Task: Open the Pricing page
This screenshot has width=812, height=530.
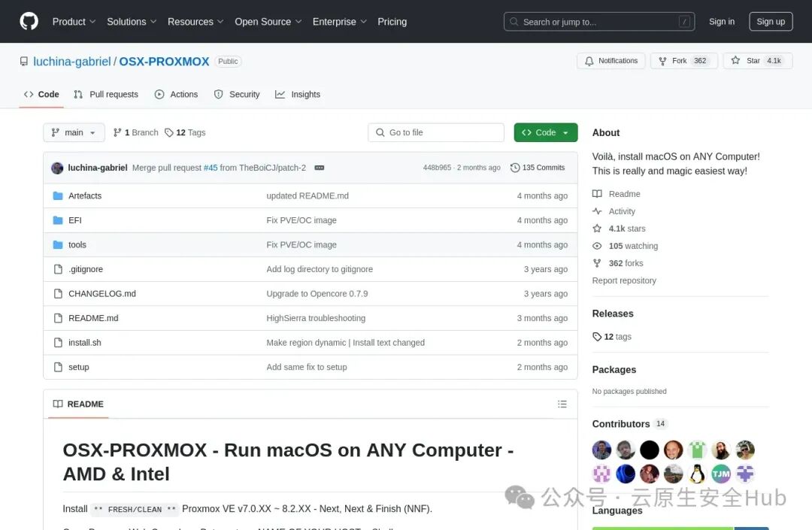Action: point(392,22)
